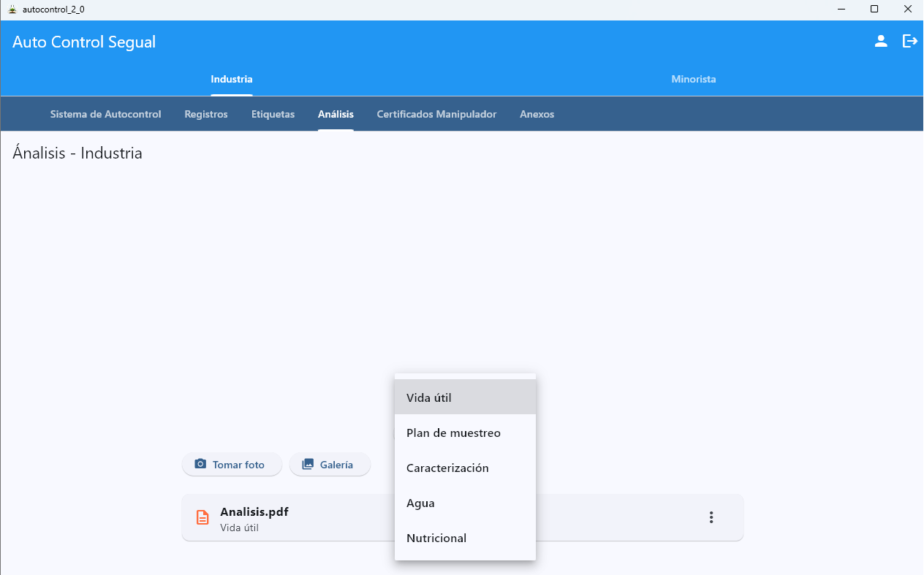Click the gallery image icon

tap(308, 464)
